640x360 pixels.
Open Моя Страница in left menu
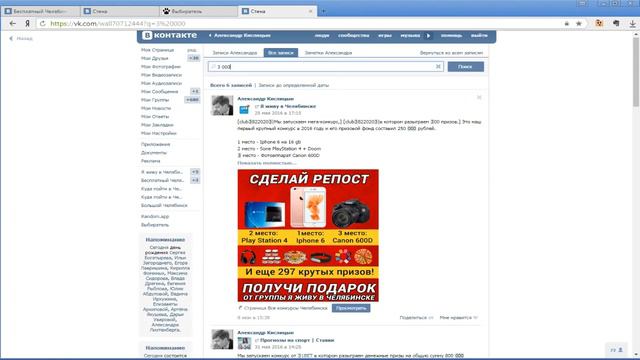158,50
